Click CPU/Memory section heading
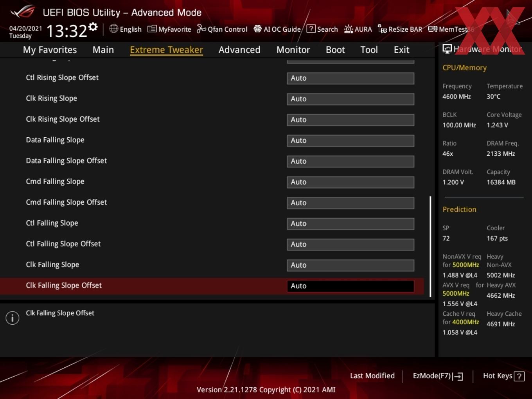This screenshot has width=532, height=399. [464, 68]
